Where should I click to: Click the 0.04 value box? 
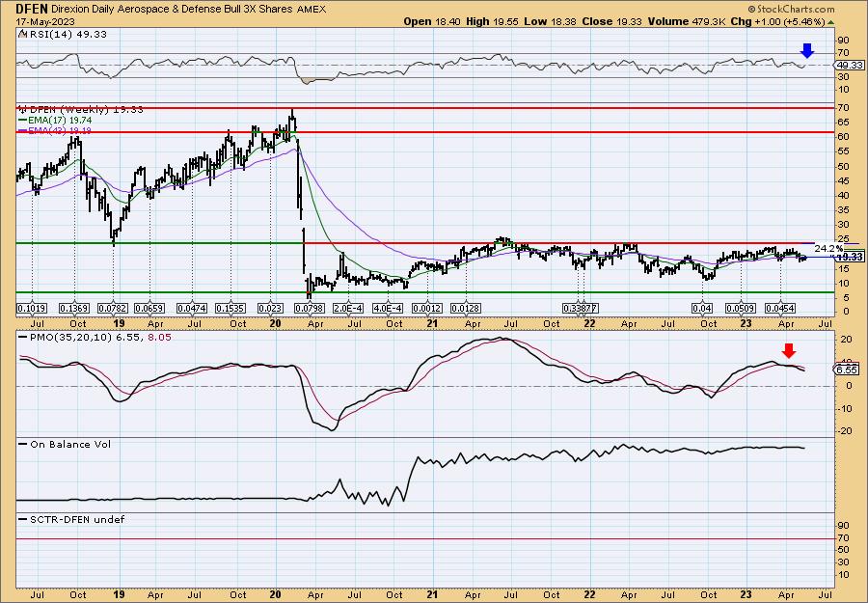[702, 308]
